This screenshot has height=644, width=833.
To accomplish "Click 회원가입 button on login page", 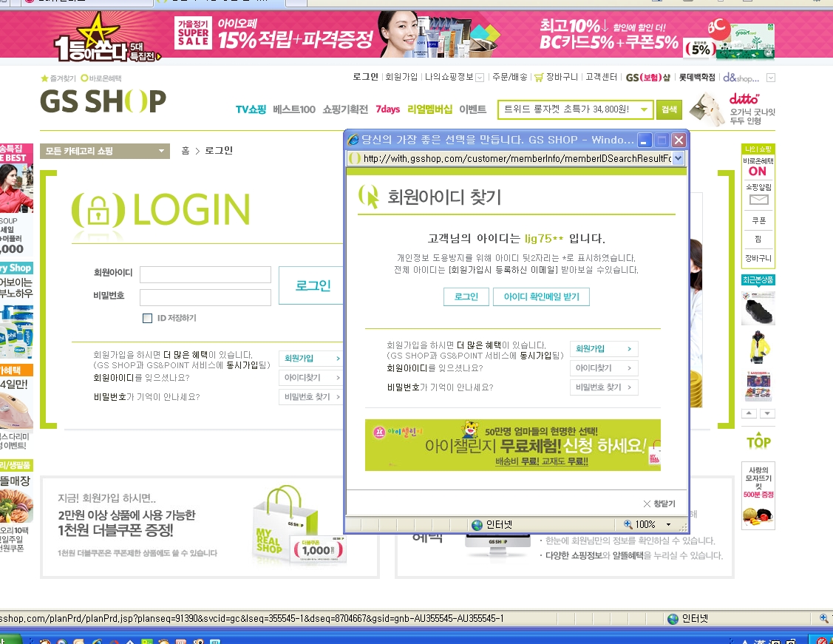I will pos(310,358).
